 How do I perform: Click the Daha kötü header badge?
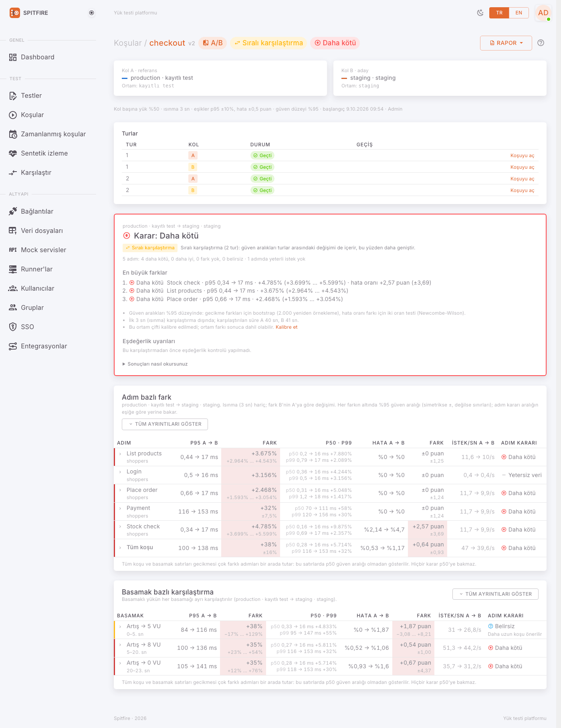(335, 43)
